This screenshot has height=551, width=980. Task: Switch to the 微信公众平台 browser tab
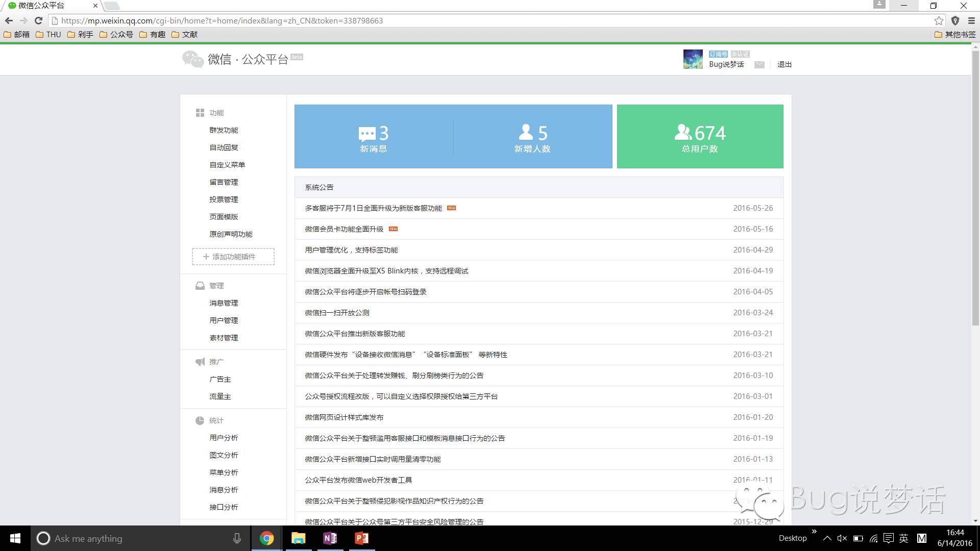coord(46,6)
